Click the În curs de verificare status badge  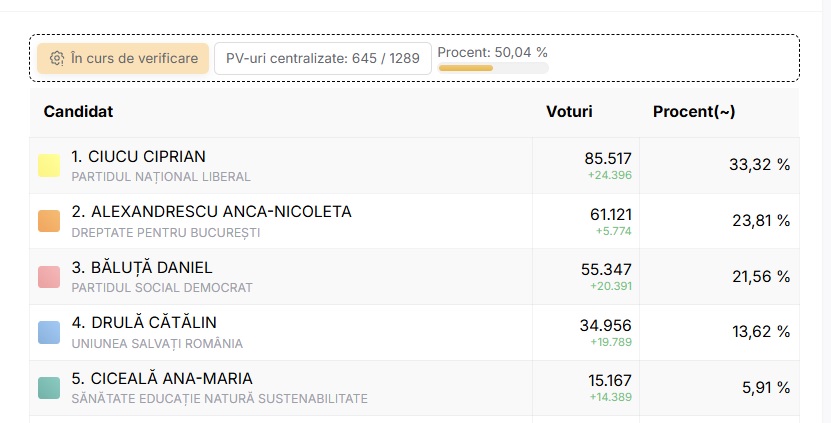(124, 58)
